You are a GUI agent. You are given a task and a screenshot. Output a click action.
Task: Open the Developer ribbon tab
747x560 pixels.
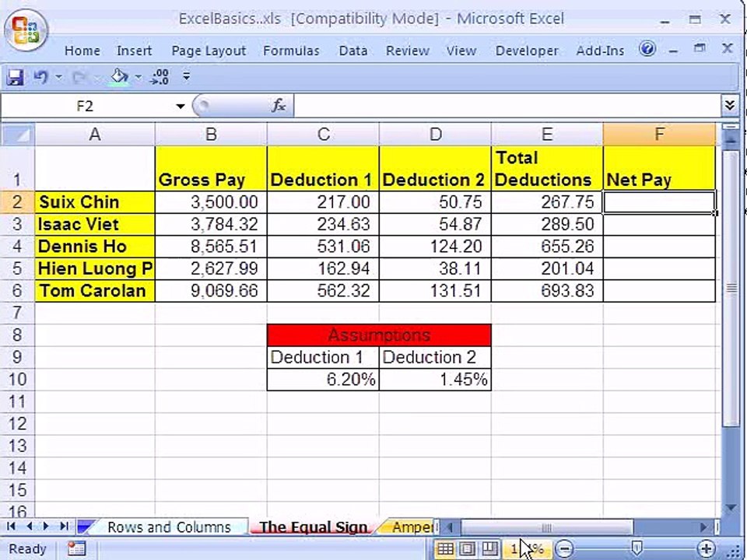click(x=527, y=51)
